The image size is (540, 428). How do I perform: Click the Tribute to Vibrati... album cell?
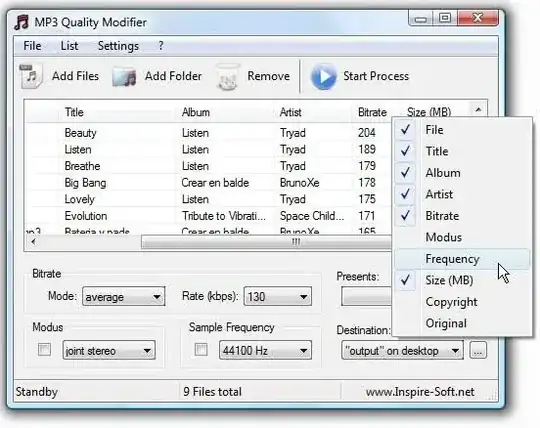click(x=224, y=216)
